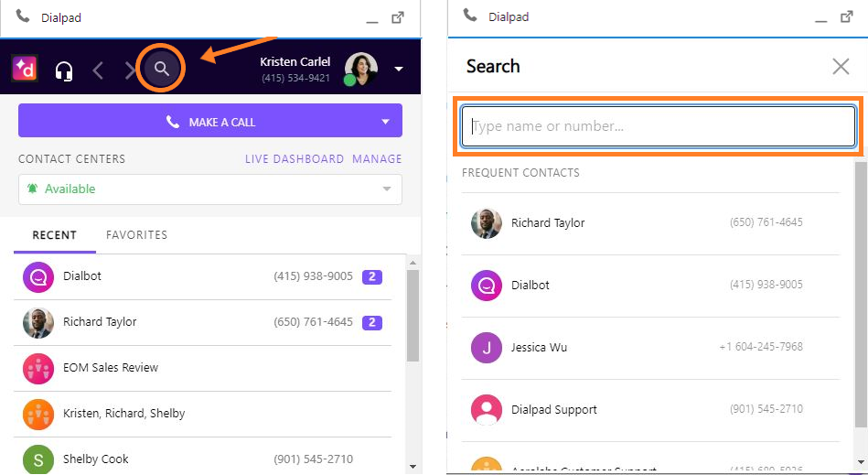The width and height of the screenshot is (868, 475).
Task: Click Jessica Wu's purple J avatar
Action: point(486,348)
